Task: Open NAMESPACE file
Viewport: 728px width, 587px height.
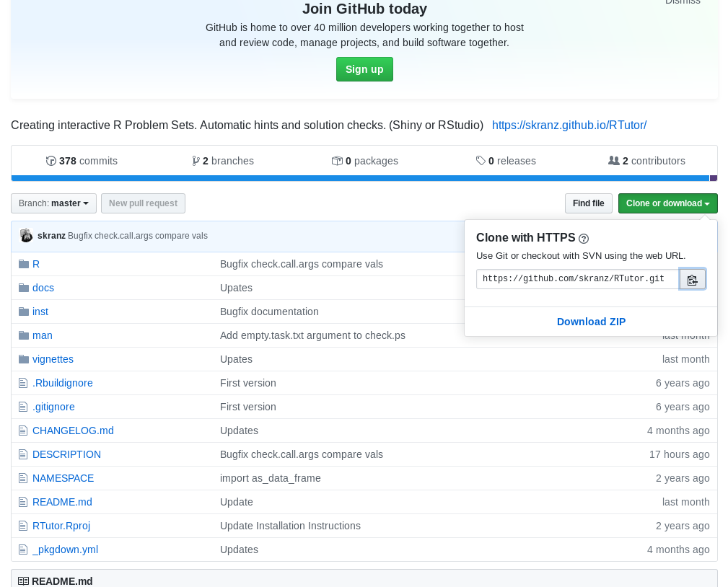Action: tap(63, 478)
